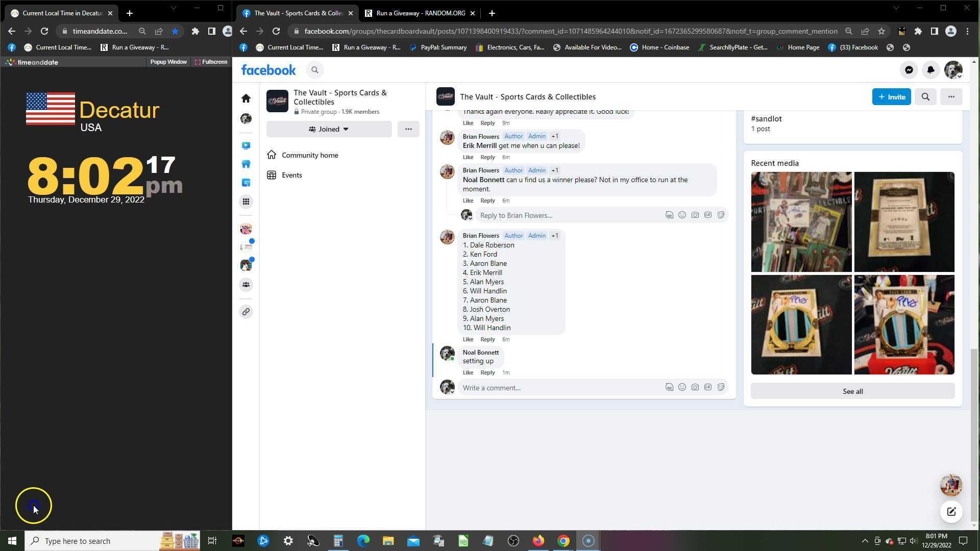The image size is (980, 551).
Task: Open Facebook home icon in sidebar
Action: tap(246, 98)
